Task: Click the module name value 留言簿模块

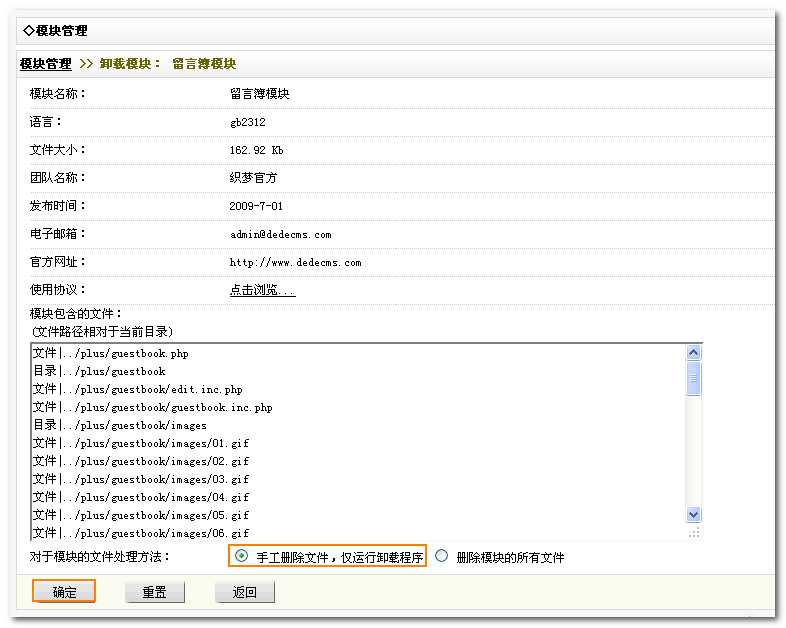Action: click(x=260, y=94)
